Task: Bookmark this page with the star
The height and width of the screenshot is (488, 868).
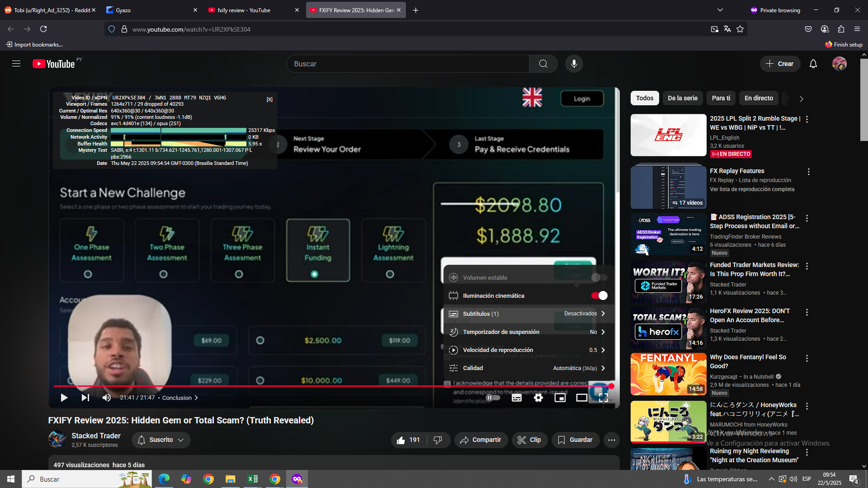Action: coord(740,29)
